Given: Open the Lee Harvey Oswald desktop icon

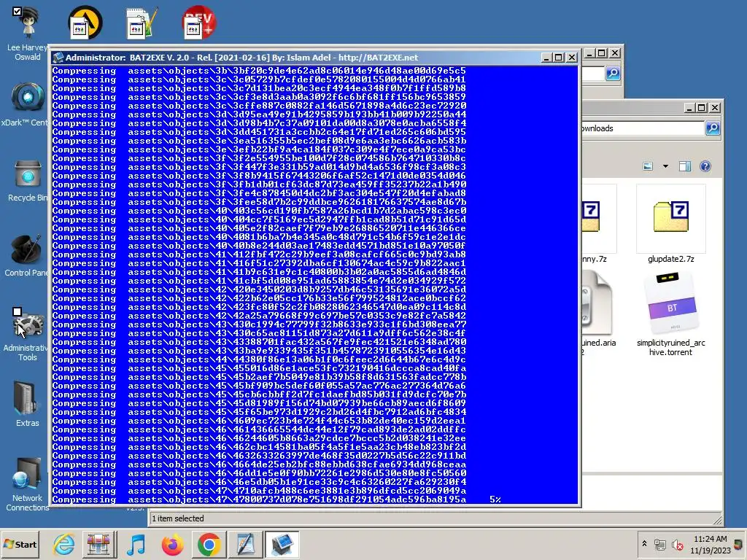Looking at the screenshot, I should tap(28, 34).
